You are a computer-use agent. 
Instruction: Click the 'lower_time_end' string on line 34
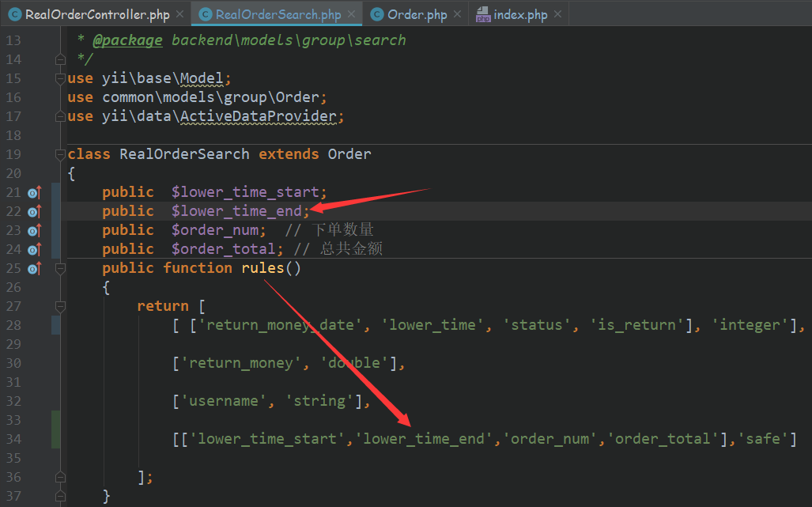tap(424, 439)
